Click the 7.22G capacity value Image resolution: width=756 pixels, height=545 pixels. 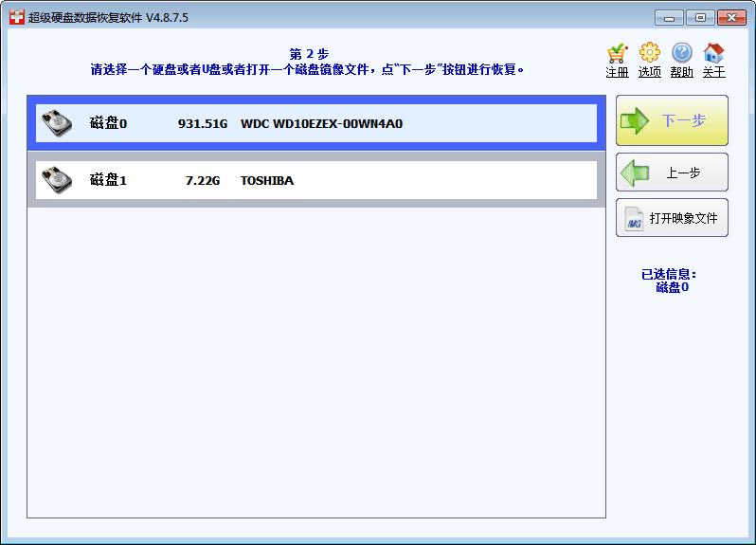[x=203, y=181]
